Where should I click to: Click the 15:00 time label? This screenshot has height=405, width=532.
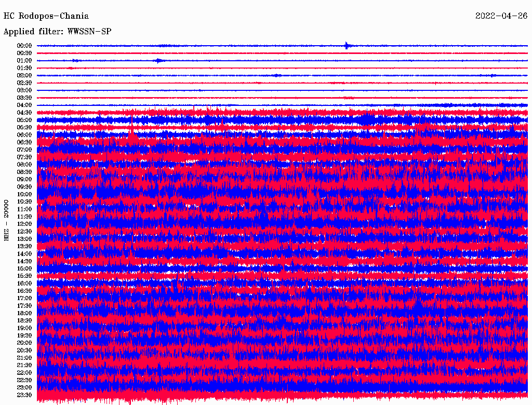24,268
